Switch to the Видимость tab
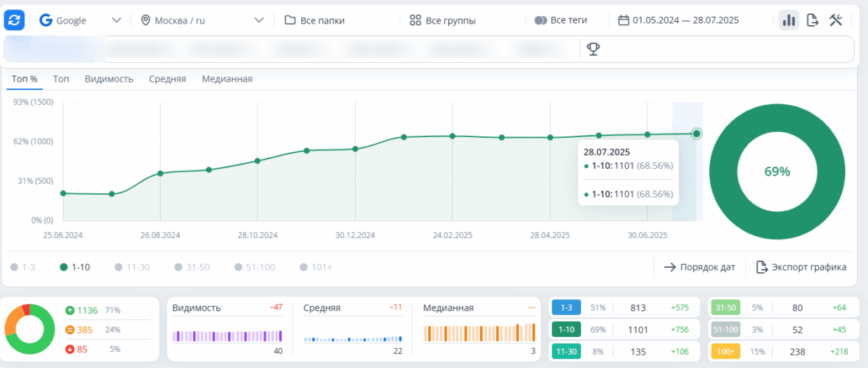This screenshot has width=868, height=368. pyautogui.click(x=108, y=79)
